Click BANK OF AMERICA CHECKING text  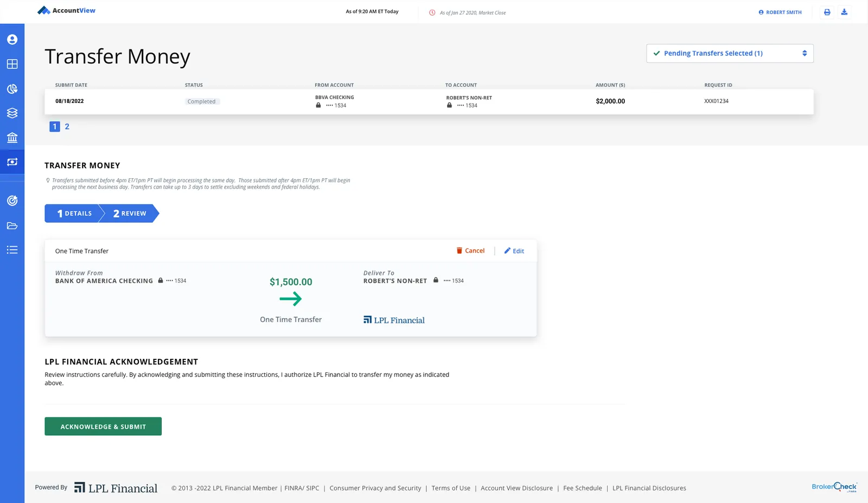(104, 281)
